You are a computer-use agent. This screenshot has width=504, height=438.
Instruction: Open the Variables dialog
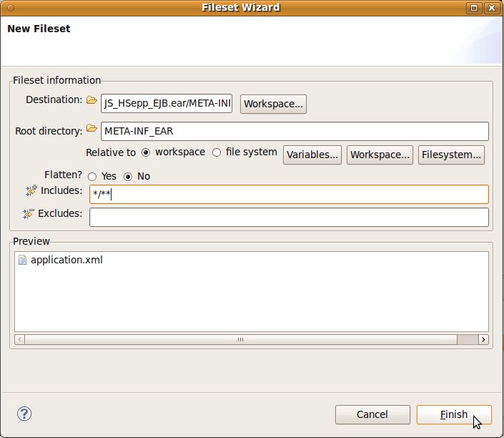click(313, 155)
